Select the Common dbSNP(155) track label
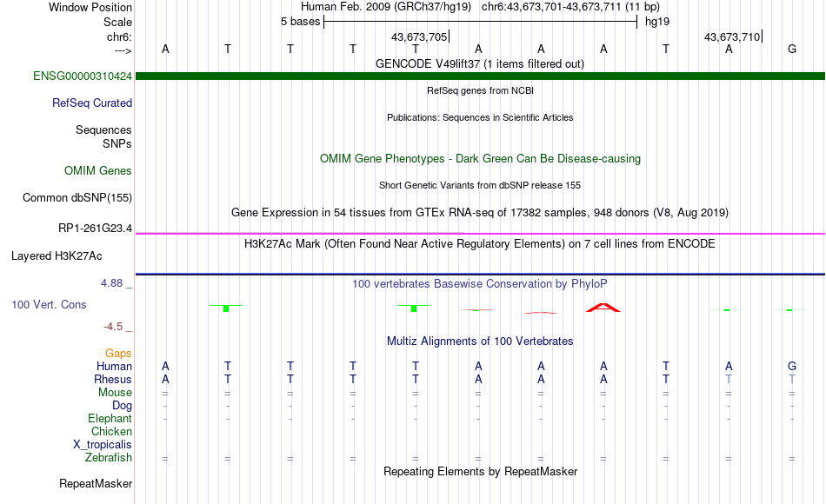 (x=77, y=197)
